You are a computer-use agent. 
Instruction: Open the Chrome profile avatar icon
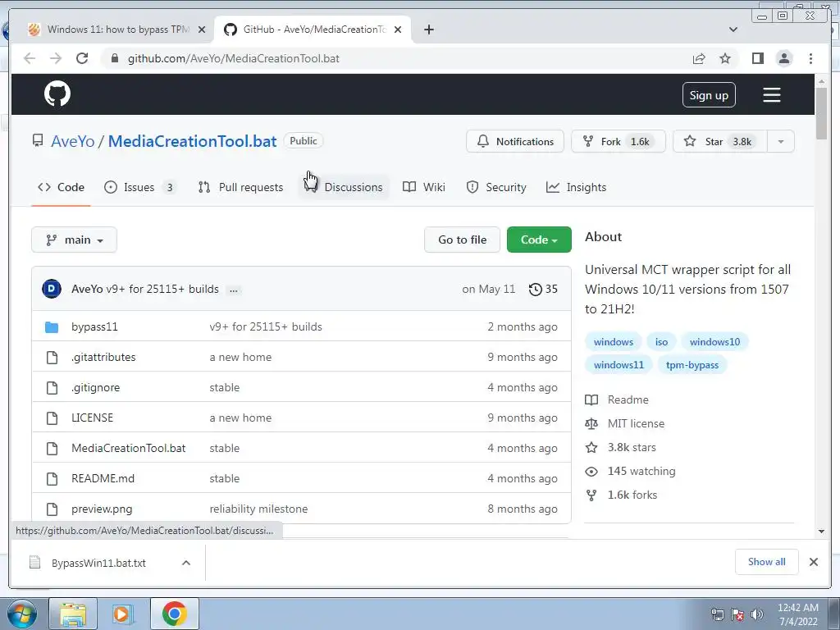[x=784, y=58]
